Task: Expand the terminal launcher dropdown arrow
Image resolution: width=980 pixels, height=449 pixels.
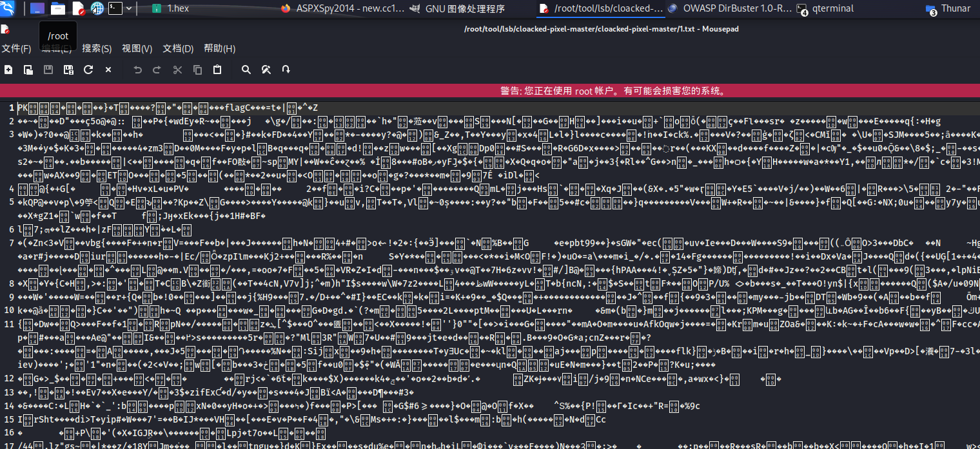Action: tap(130, 8)
